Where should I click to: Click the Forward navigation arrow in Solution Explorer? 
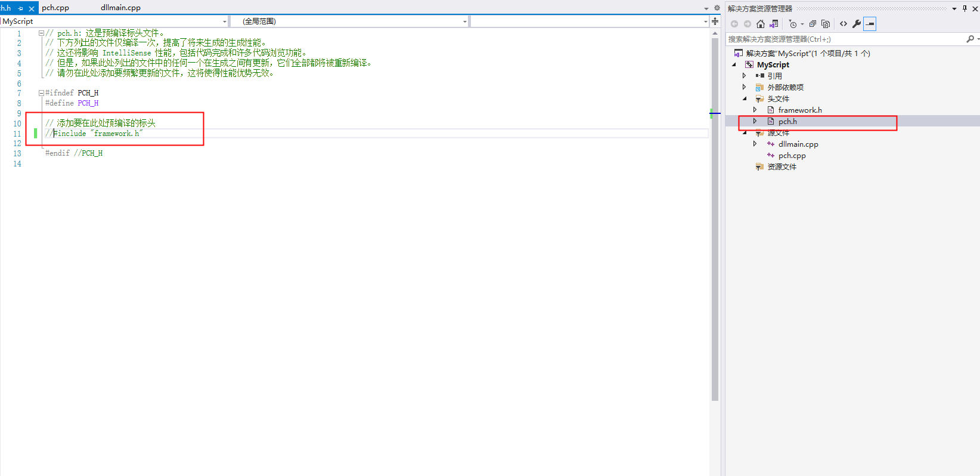pos(747,24)
